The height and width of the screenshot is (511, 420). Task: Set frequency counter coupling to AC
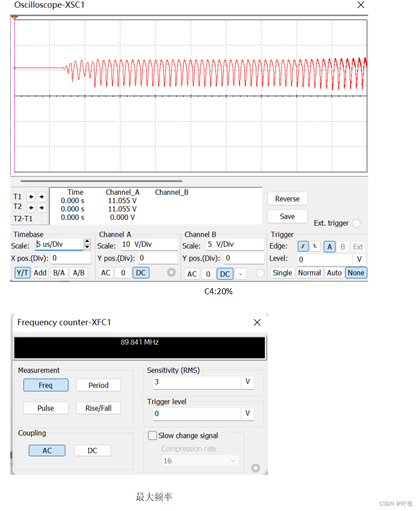point(47,450)
